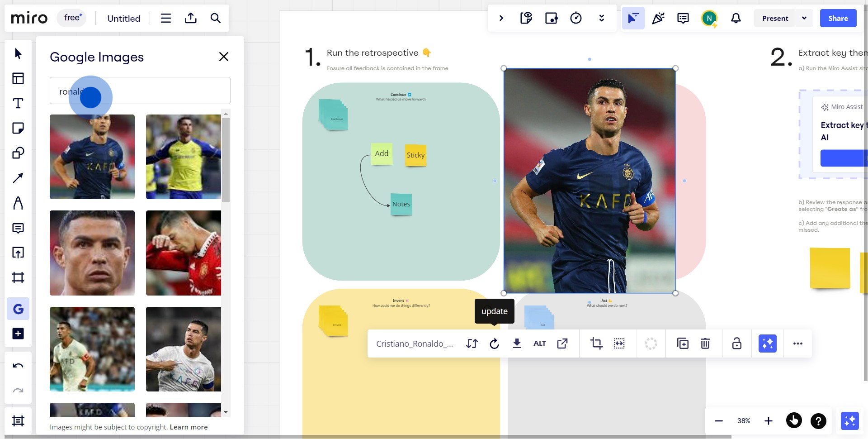Lock the selected image
The height and width of the screenshot is (439, 868).
tap(736, 344)
